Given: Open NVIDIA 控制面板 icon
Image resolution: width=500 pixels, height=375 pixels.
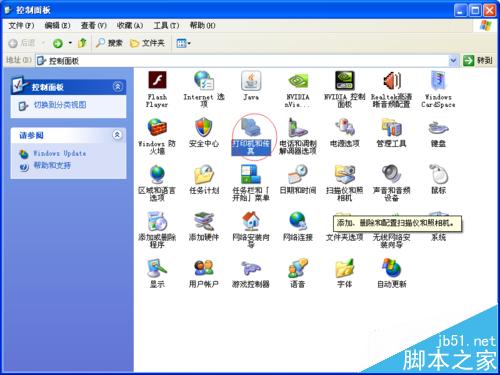Looking at the screenshot, I should pos(345,81).
